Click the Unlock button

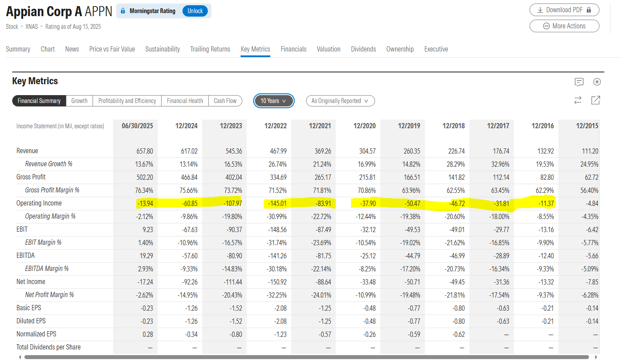(195, 11)
